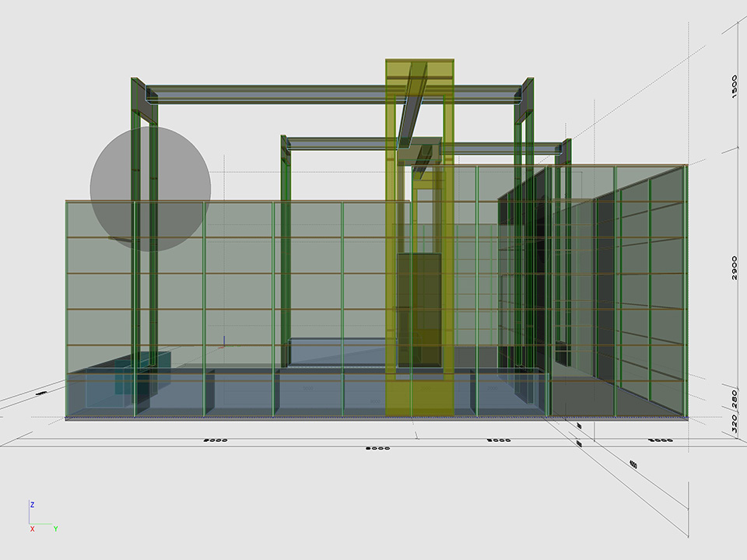Select the 1500 vertical dimension label
Image resolution: width=747 pixels, height=560 pixels.
pos(734,86)
